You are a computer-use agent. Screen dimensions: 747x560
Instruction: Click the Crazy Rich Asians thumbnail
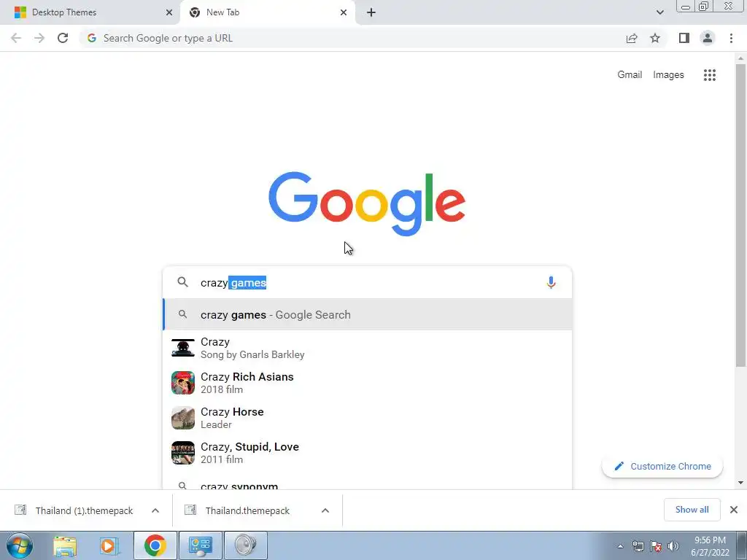tap(183, 383)
